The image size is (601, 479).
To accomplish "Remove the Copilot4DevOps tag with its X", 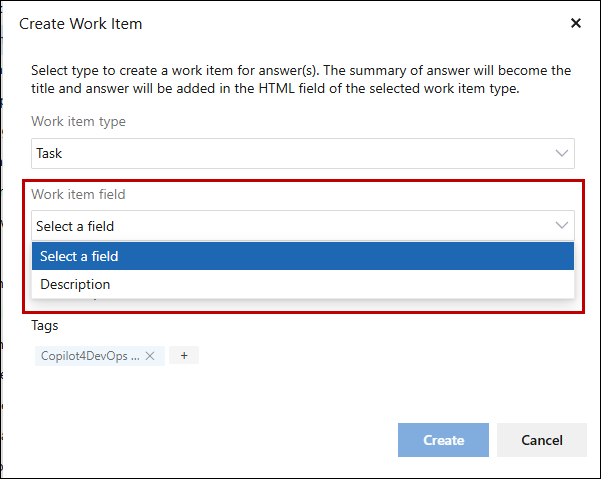I will click(x=150, y=355).
